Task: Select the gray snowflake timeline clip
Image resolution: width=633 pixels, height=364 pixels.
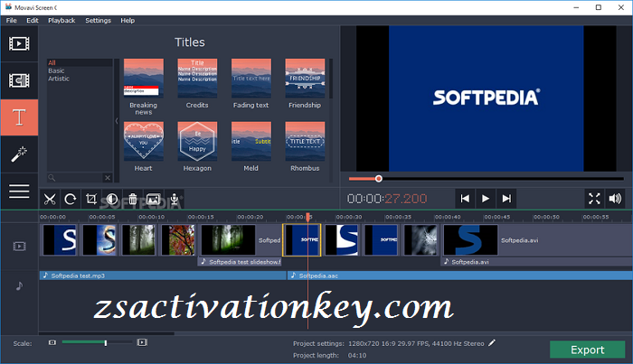Action: click(420, 240)
